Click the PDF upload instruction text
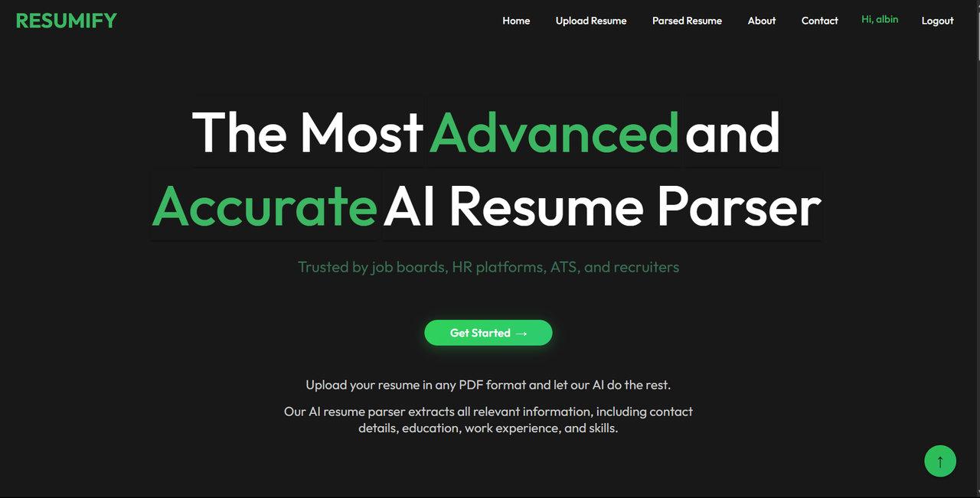This screenshot has width=980, height=498. point(488,385)
